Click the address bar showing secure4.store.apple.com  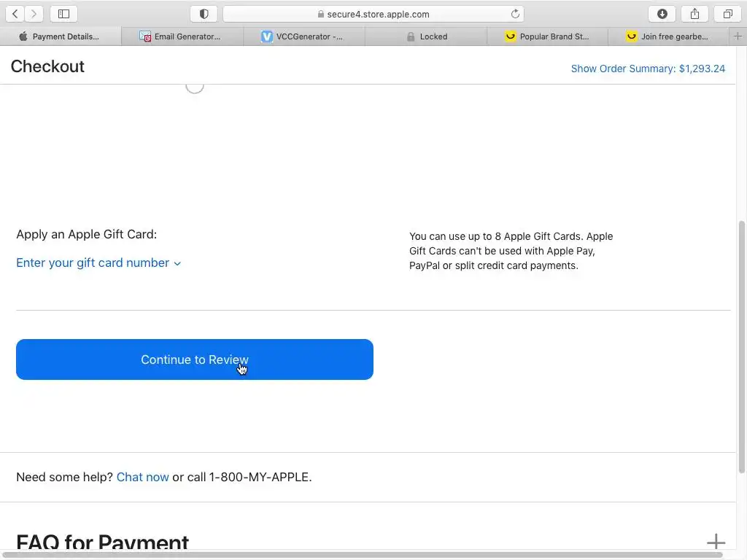373,14
